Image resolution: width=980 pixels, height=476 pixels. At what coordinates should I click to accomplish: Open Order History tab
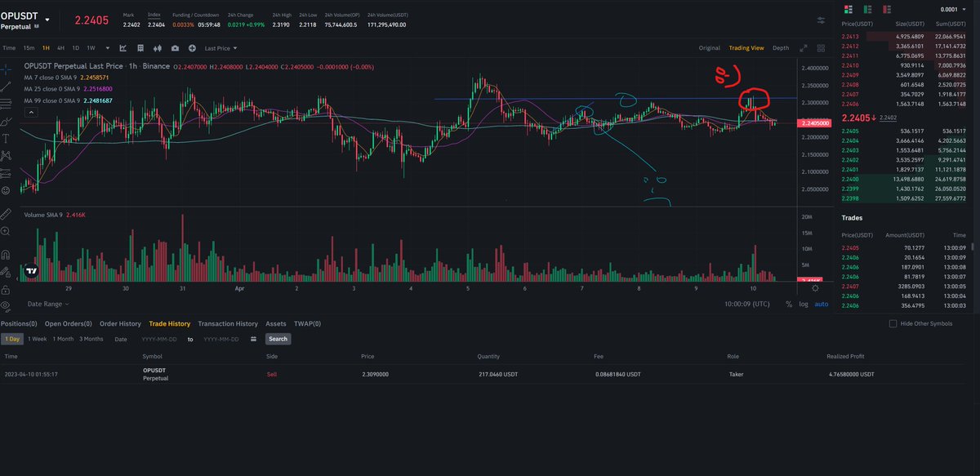coord(120,324)
